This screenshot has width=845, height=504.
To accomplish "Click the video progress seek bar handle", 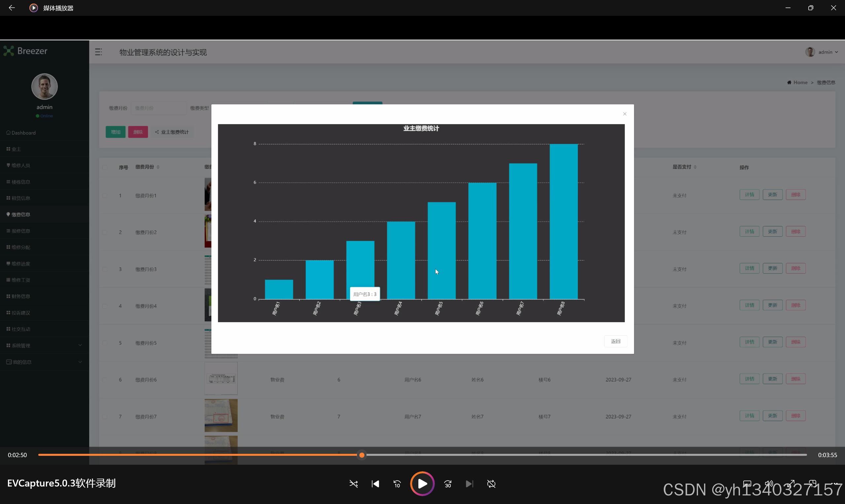I will pyautogui.click(x=362, y=455).
